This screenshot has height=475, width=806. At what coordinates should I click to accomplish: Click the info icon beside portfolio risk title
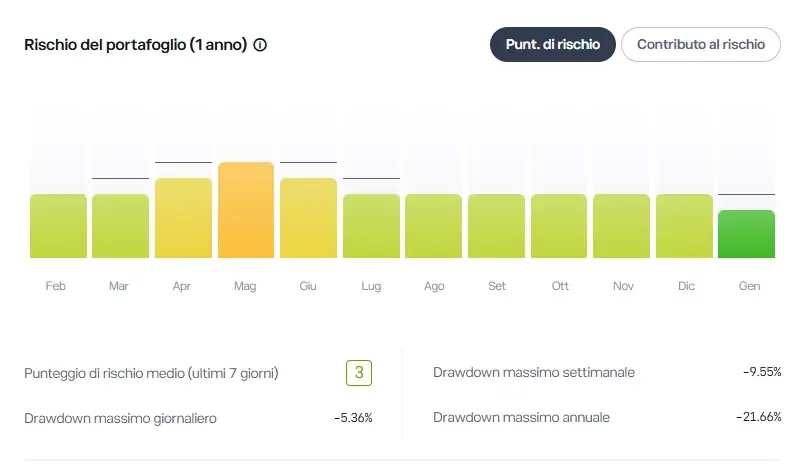260,45
